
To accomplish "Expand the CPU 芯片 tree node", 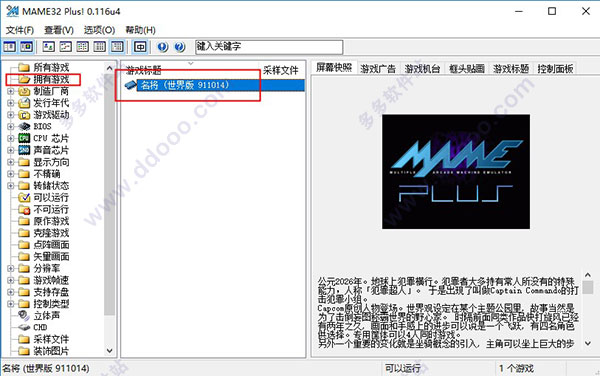I will tap(11, 138).
